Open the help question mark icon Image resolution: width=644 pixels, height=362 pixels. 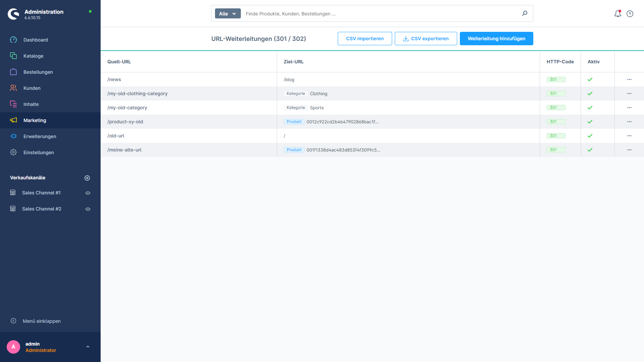pyautogui.click(x=630, y=14)
